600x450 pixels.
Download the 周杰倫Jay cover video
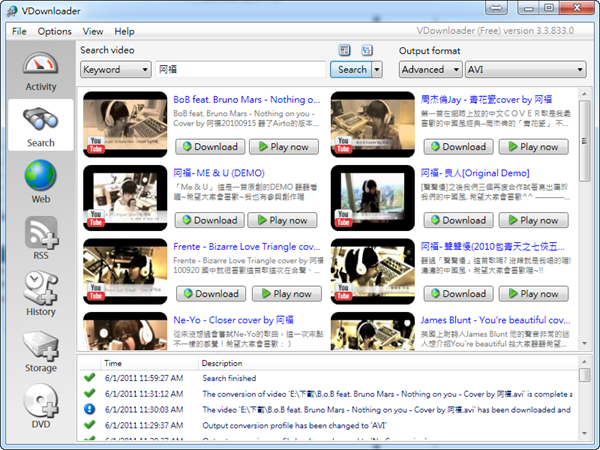(458, 147)
